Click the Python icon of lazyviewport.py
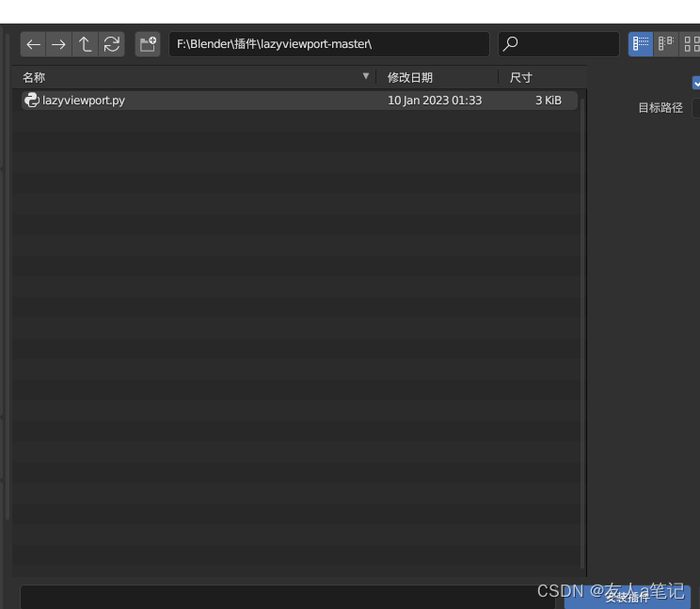 31,100
